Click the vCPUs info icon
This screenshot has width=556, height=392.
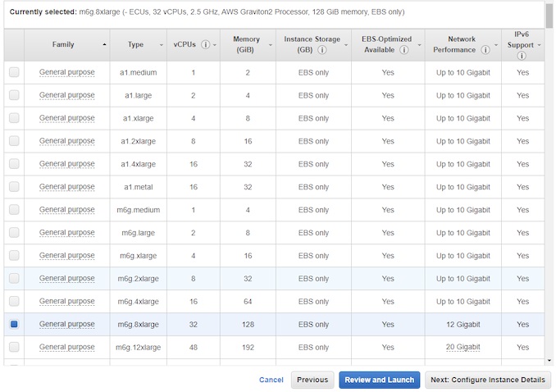click(x=205, y=44)
